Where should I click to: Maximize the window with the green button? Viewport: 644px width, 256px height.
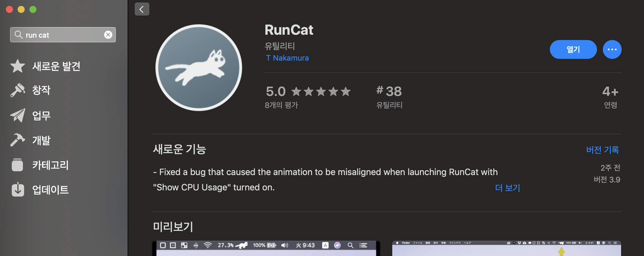33,9
